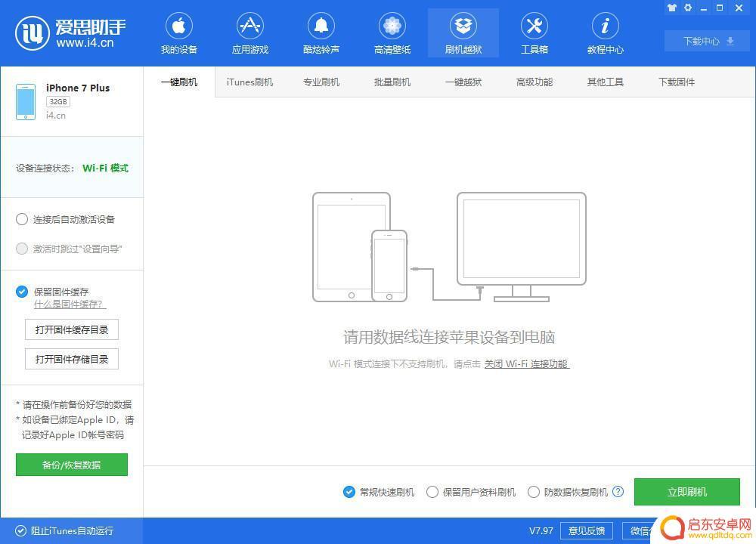Click the device connection illustration

[x=449, y=247]
